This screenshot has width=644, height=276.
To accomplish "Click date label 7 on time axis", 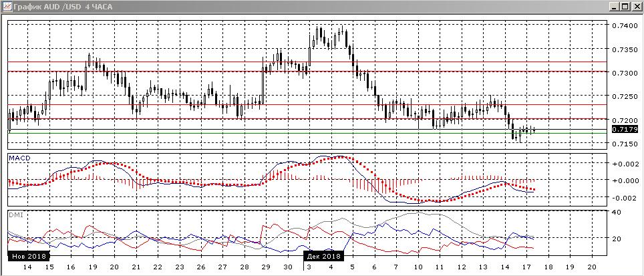I will tap(396, 267).
